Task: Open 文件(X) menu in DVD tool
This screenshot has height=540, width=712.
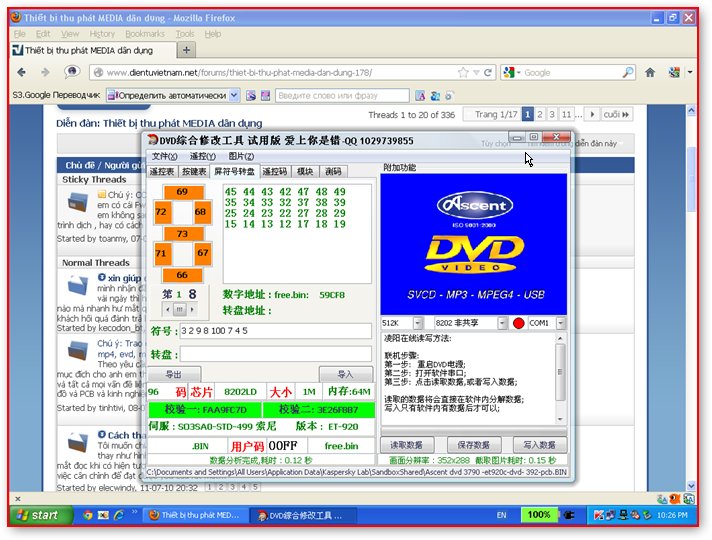Action: click(164, 156)
